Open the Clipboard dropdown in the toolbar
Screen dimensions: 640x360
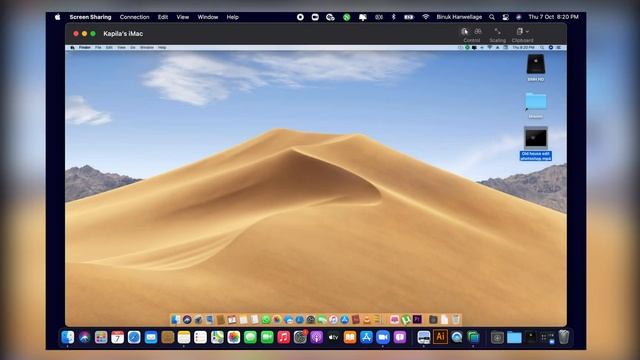pos(522,32)
